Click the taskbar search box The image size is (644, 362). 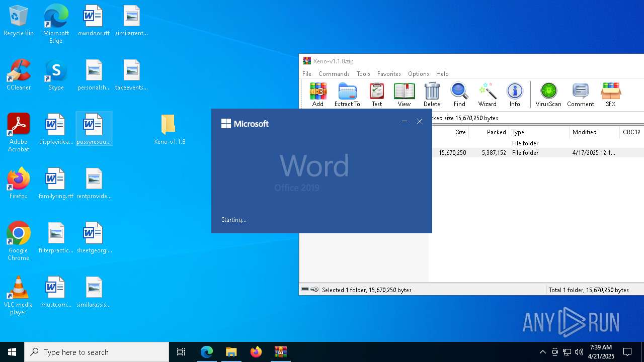click(97, 352)
